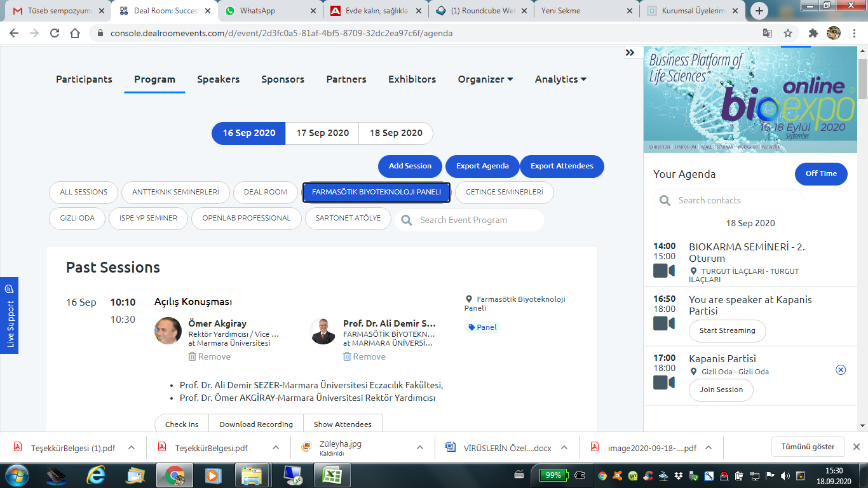
Task: Click the browser Home icon
Action: [x=75, y=33]
